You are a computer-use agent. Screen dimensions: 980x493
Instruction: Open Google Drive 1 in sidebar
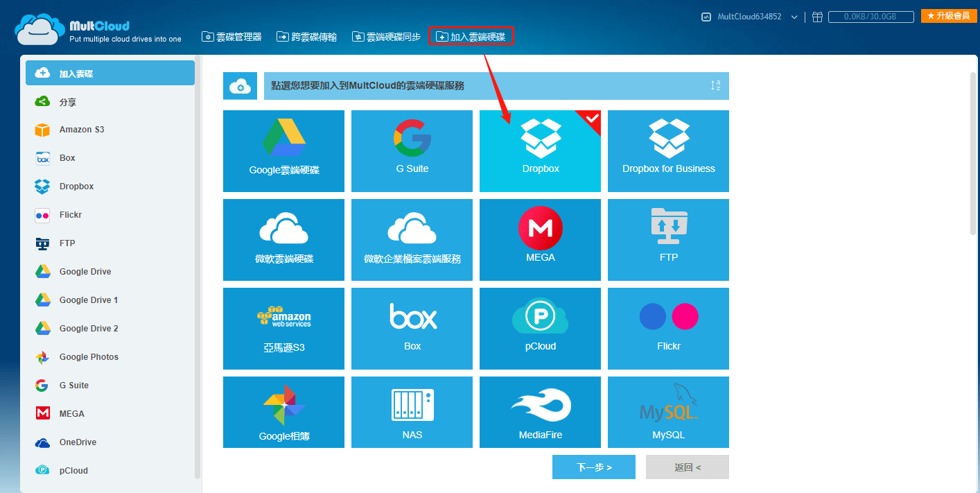(110, 300)
